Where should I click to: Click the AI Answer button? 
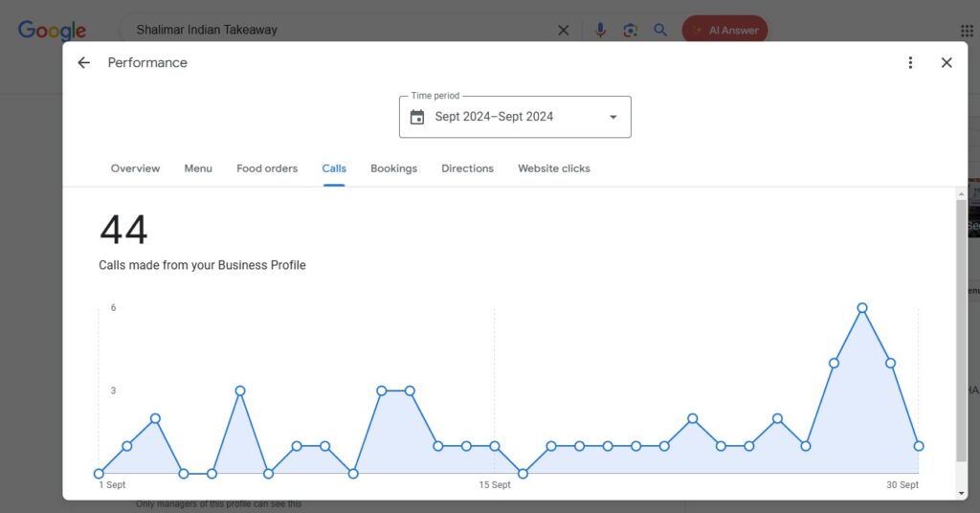point(724,31)
